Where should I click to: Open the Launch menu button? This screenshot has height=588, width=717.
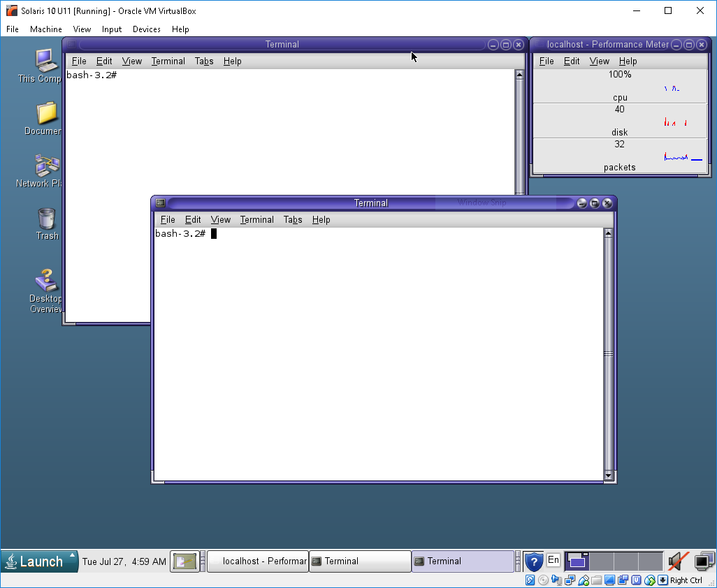coord(39,561)
